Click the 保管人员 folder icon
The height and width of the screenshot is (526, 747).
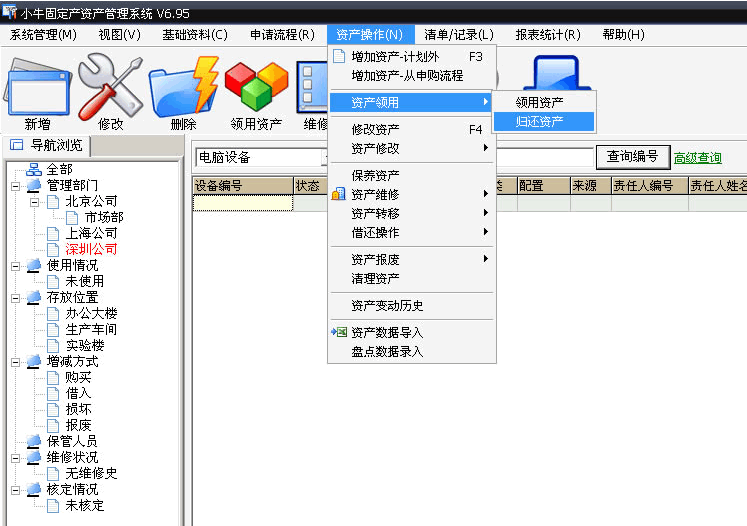point(34,441)
